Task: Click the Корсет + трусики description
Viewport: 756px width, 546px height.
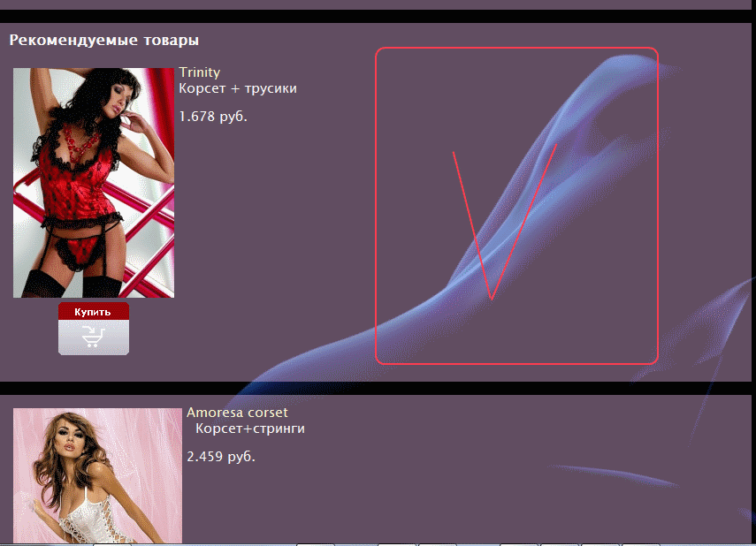Action: tap(238, 88)
